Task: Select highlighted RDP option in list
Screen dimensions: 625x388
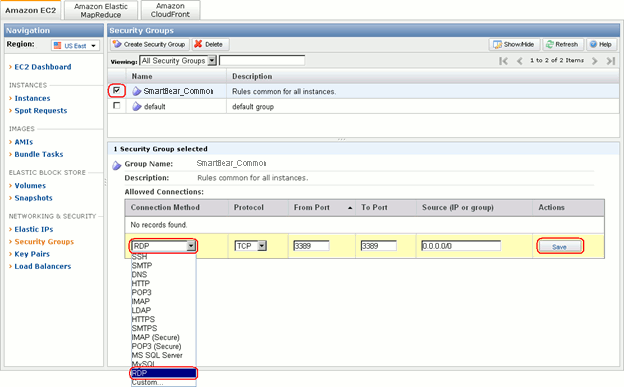Action: click(163, 373)
